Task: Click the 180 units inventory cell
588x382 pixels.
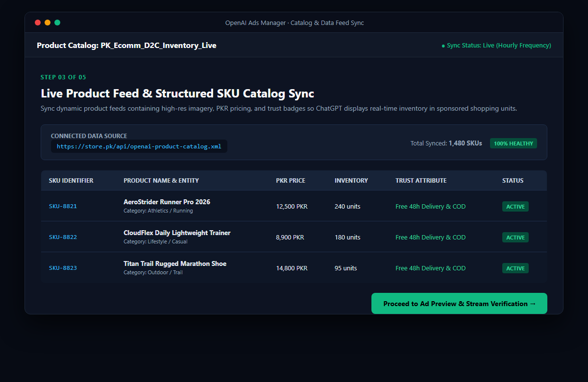Action: pos(347,238)
